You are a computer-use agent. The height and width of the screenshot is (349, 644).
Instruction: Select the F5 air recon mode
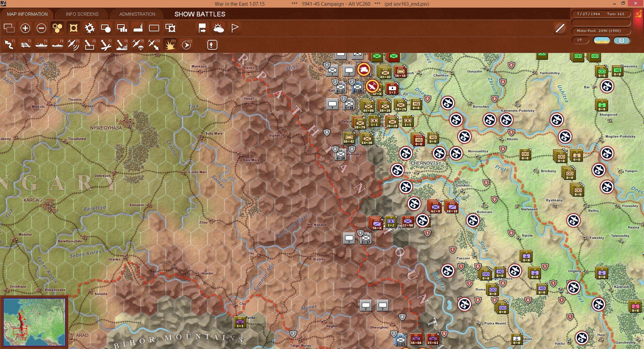(x=73, y=45)
